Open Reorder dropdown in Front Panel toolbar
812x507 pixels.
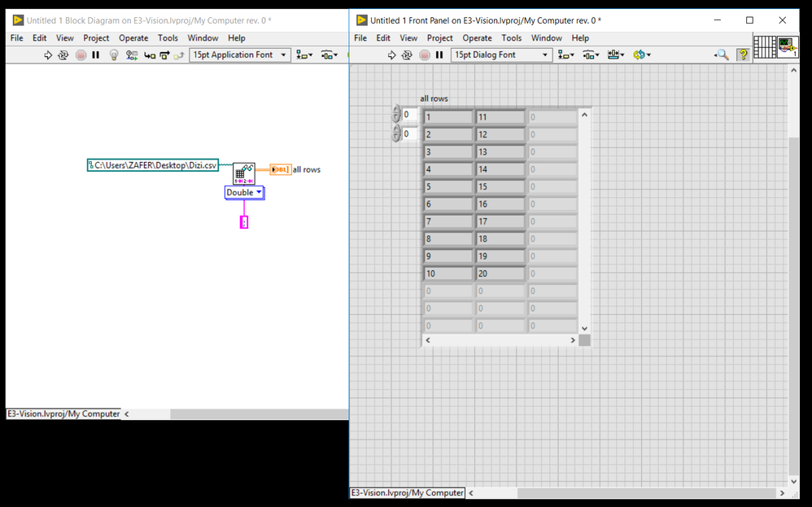click(642, 55)
